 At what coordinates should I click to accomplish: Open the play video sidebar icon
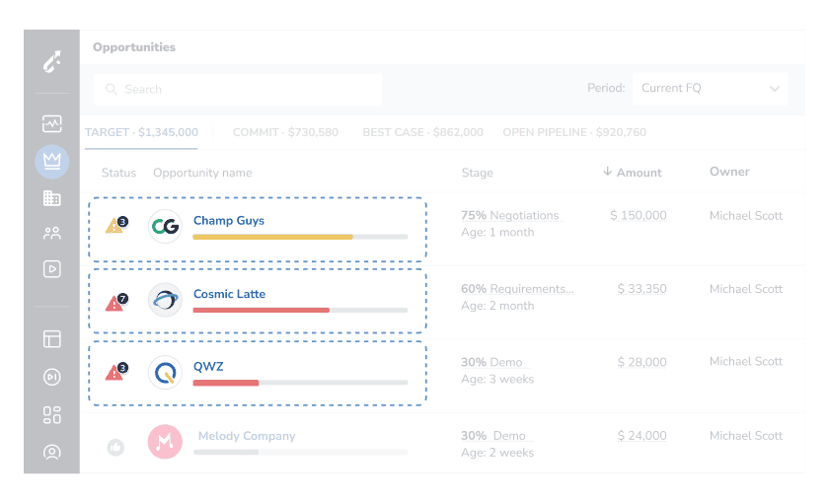point(51,269)
